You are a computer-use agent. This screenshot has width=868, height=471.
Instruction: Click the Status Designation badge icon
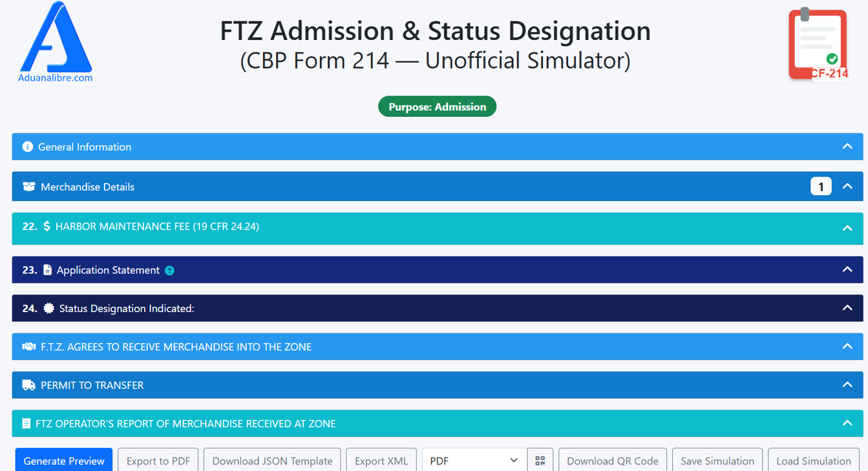[48, 309]
